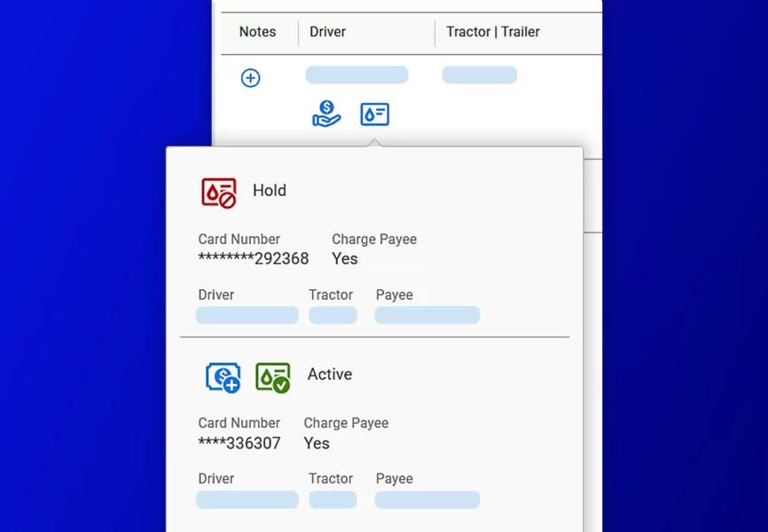Click Driver label in Hold section
The height and width of the screenshot is (532, 768).
click(216, 295)
